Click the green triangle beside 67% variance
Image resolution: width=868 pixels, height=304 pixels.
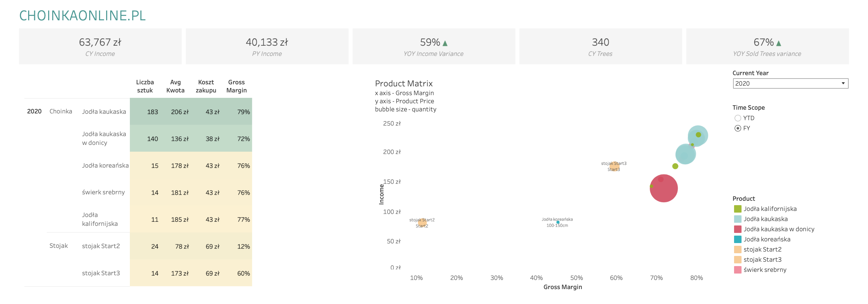779,43
